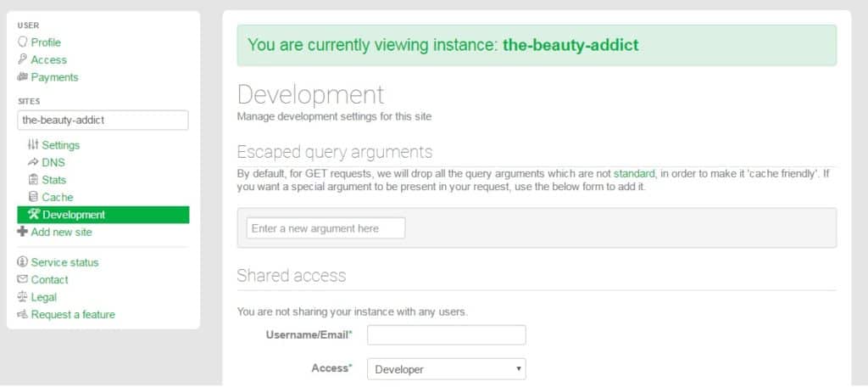Open the Cache page
Viewport: 868px width, 387px height.
click(x=58, y=197)
